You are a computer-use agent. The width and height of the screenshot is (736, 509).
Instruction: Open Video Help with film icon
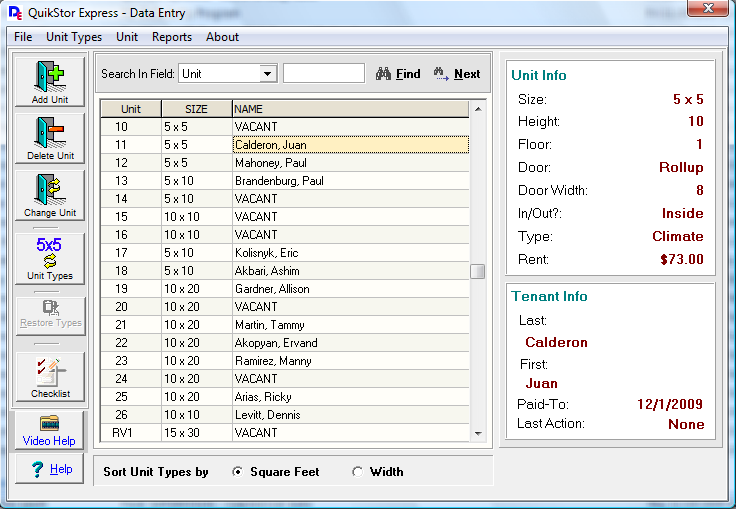49,431
